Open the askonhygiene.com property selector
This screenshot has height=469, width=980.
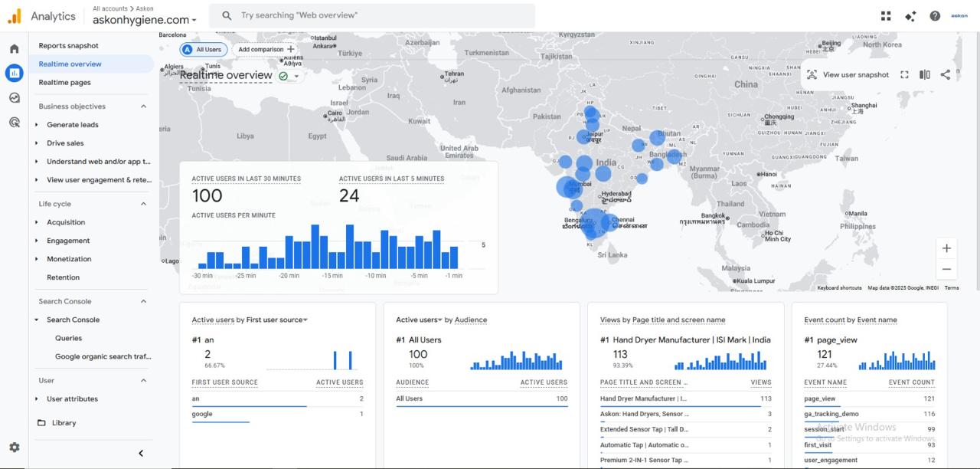point(144,20)
